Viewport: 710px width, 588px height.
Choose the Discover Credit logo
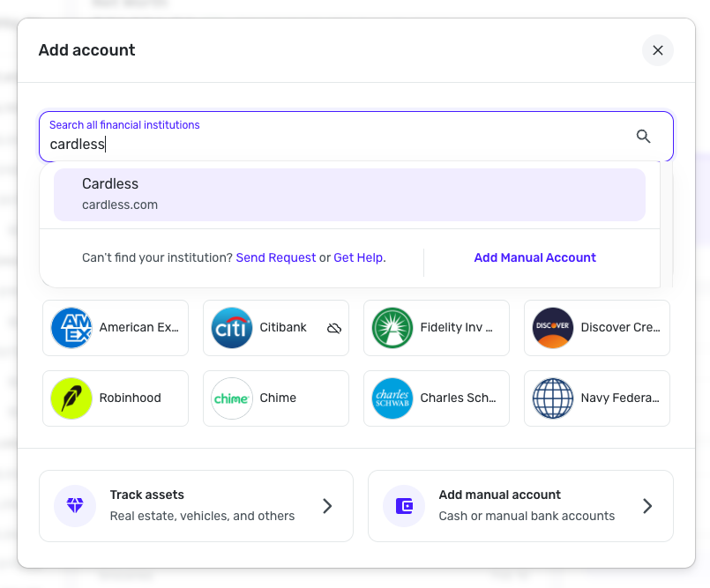(553, 328)
